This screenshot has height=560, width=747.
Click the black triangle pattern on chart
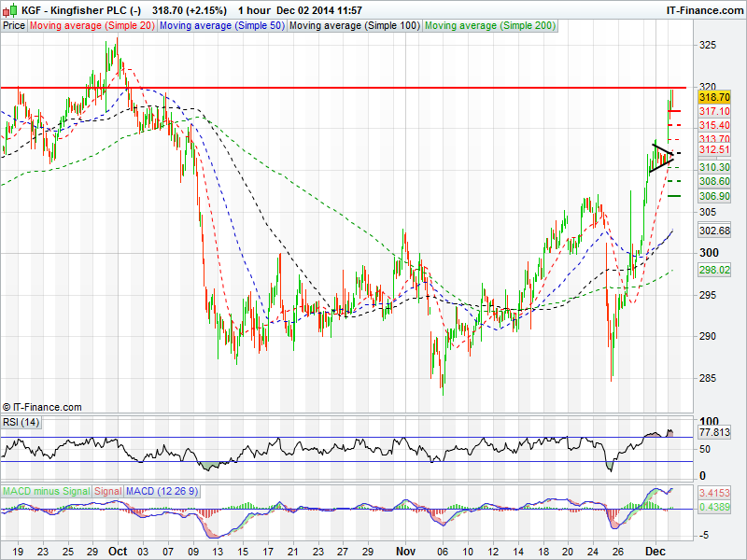[x=663, y=157]
